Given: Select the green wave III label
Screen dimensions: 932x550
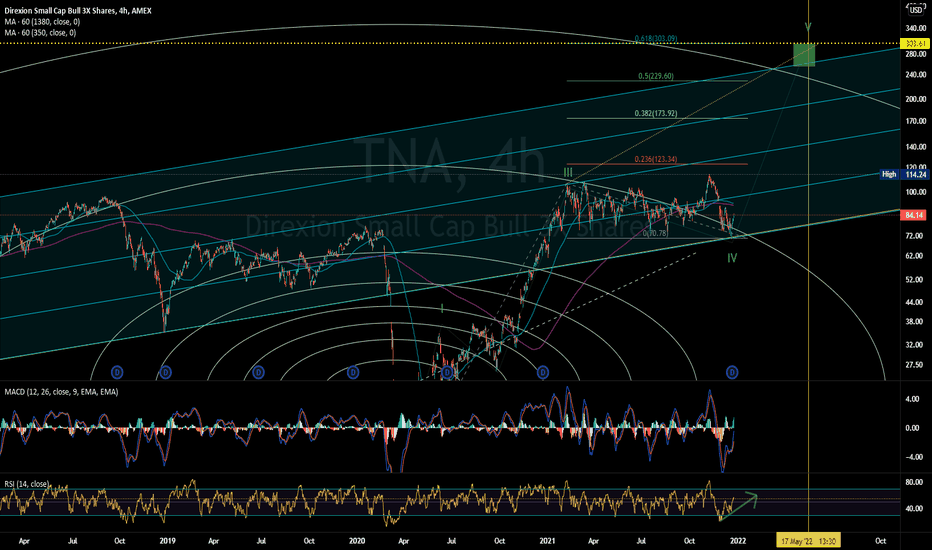Looking at the screenshot, I should pyautogui.click(x=568, y=172).
